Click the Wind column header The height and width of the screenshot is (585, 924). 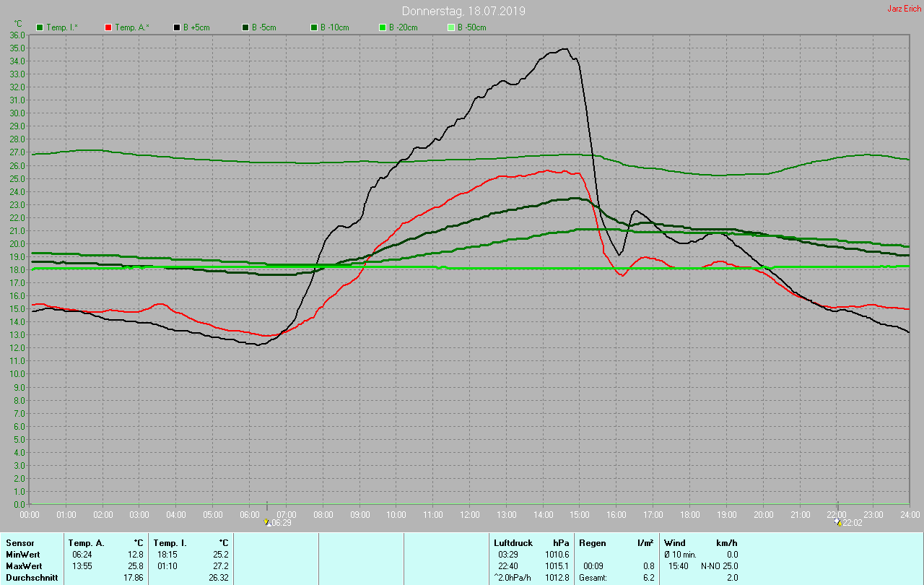(x=674, y=542)
